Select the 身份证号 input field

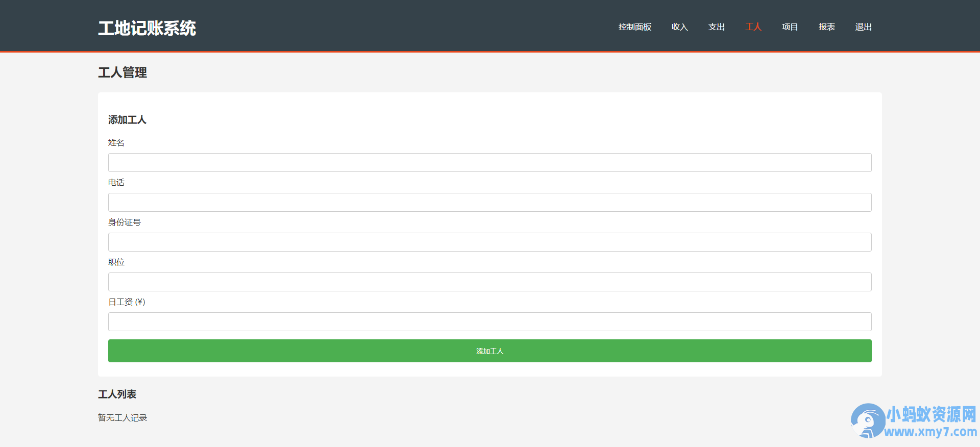(489, 242)
